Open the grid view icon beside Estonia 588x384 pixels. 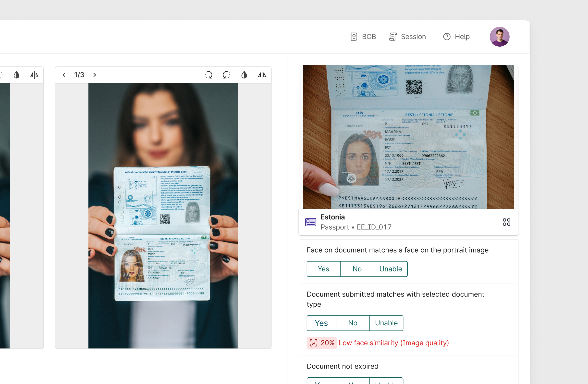(506, 222)
